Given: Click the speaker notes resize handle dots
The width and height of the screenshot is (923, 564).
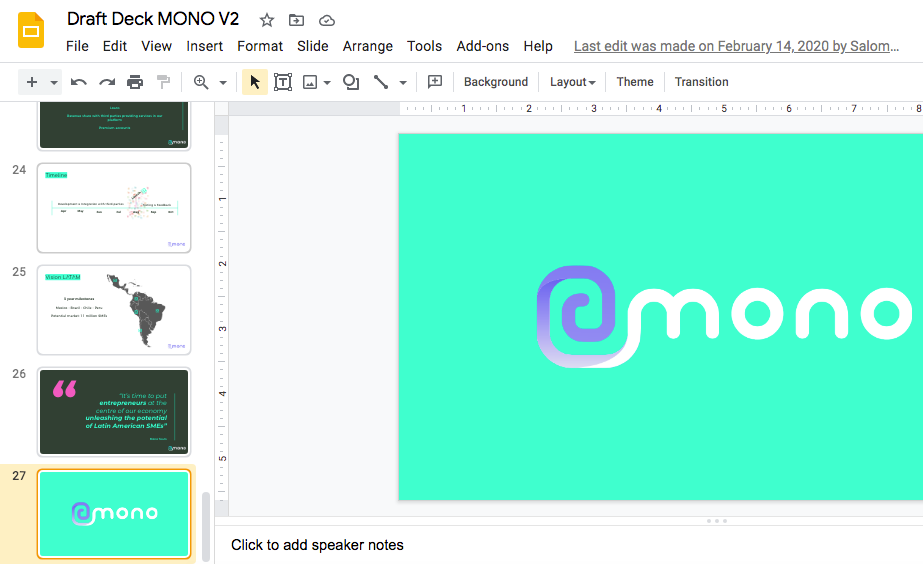Looking at the screenshot, I should 716,521.
